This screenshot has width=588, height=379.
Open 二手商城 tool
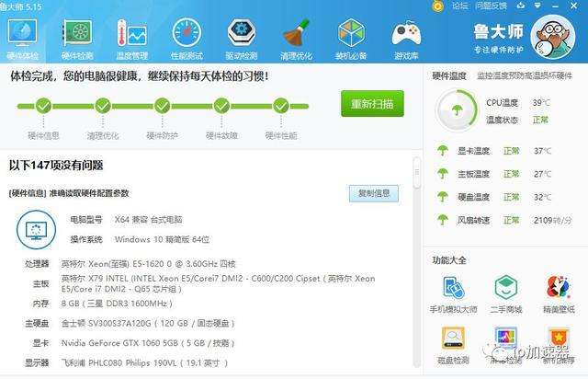[506, 294]
